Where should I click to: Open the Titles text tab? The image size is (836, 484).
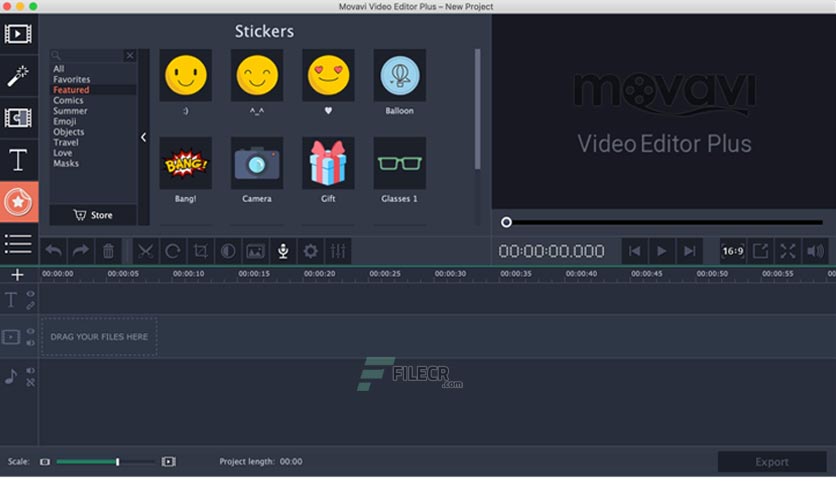pos(18,160)
